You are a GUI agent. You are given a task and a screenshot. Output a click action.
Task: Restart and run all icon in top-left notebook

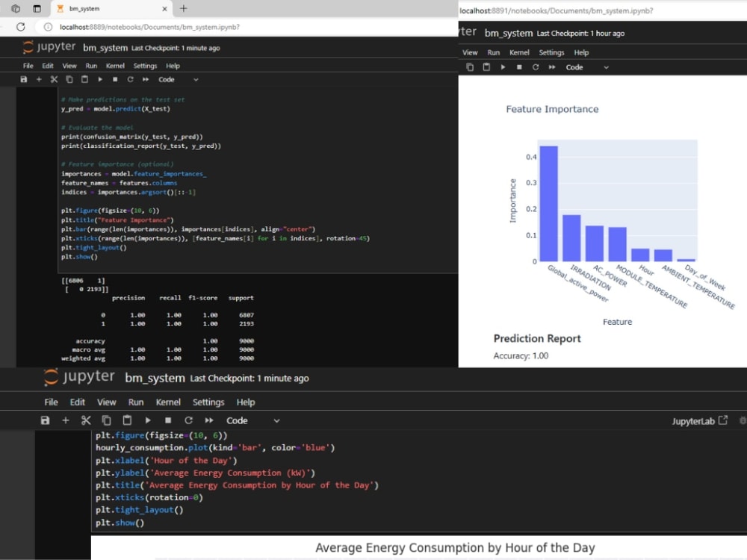tap(146, 80)
